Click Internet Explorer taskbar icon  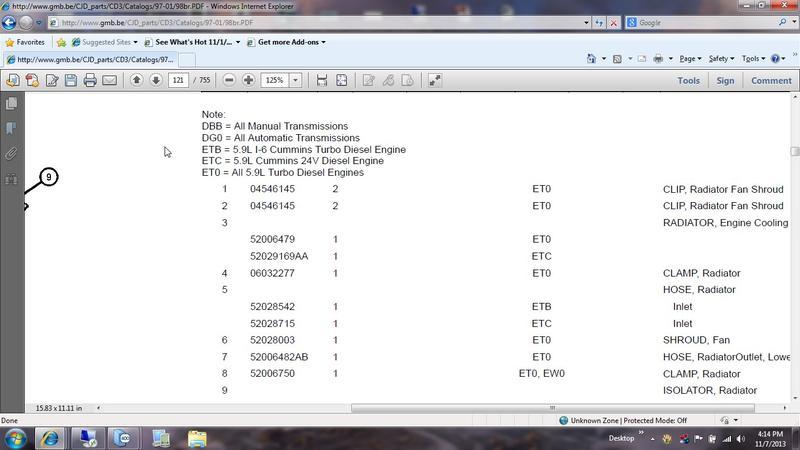click(49, 438)
